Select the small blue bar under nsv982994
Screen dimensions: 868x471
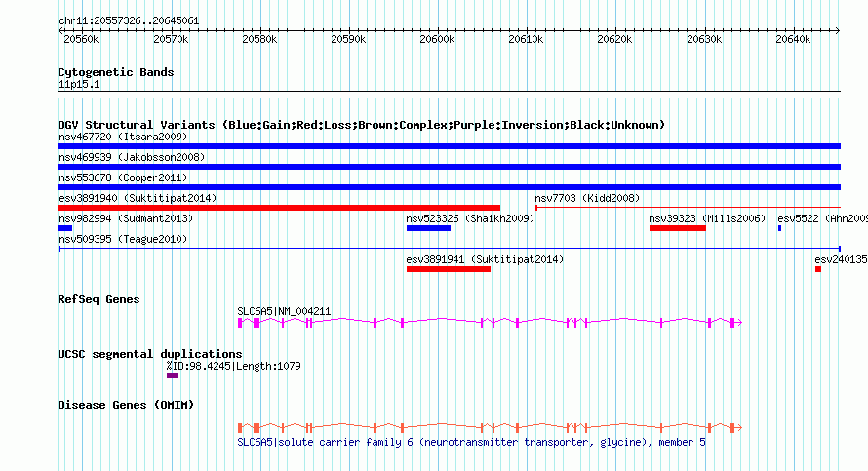pos(64,228)
